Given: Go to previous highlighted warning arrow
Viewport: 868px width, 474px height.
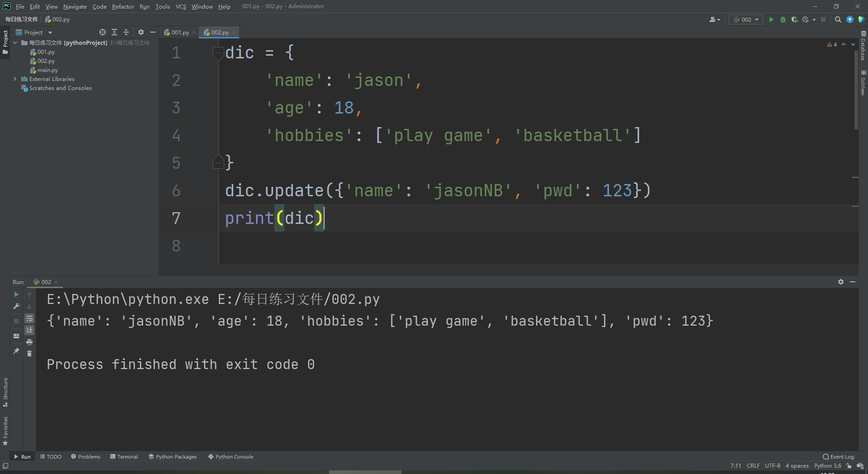Looking at the screenshot, I should point(844,44).
